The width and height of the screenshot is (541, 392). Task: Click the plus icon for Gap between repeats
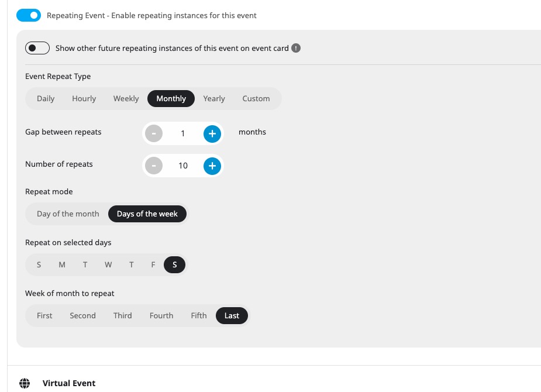[x=212, y=133]
